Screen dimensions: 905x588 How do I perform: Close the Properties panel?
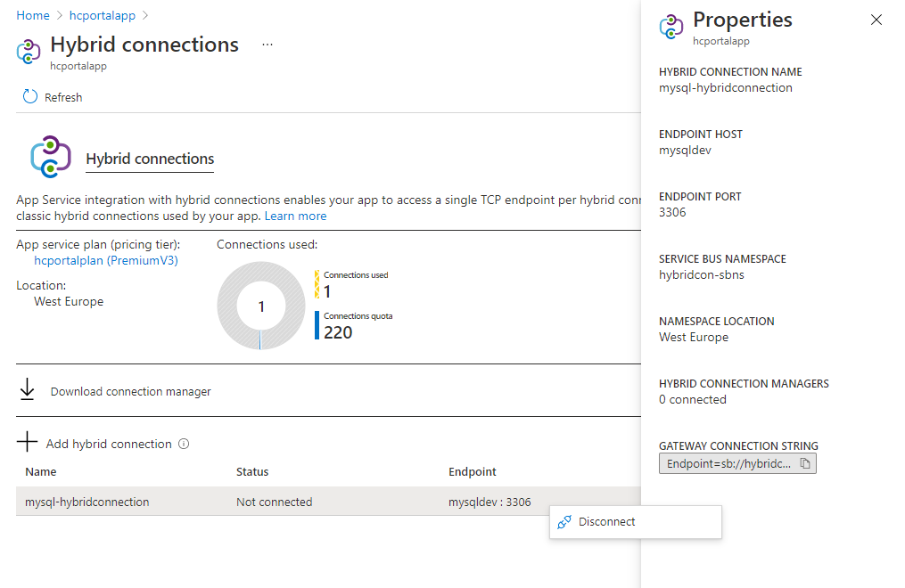pos(876,20)
